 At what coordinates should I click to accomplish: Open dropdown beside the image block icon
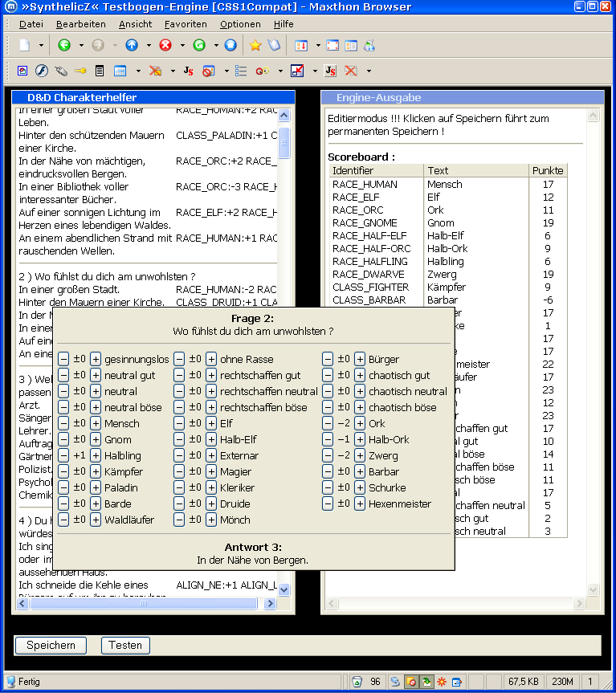pyautogui.click(x=173, y=71)
